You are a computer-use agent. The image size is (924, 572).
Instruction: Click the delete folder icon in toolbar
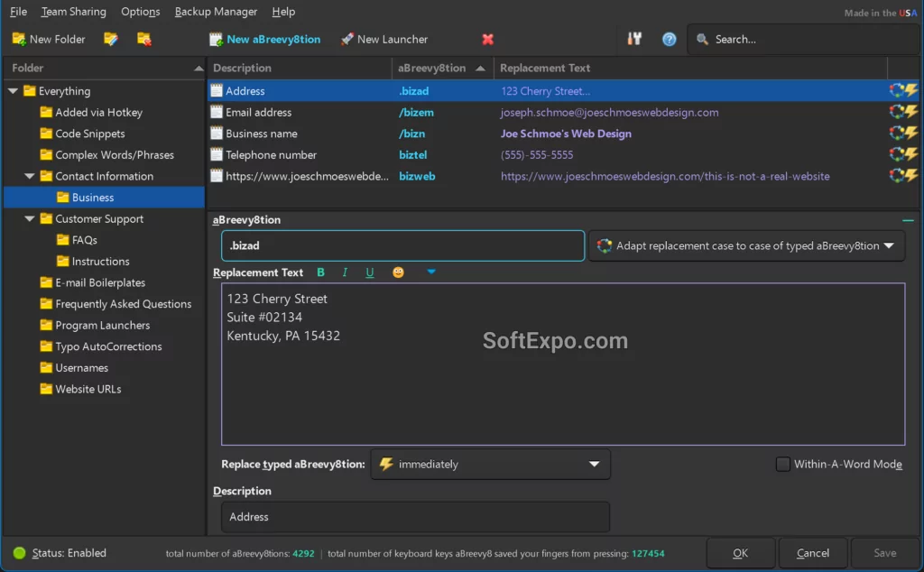pyautogui.click(x=143, y=40)
